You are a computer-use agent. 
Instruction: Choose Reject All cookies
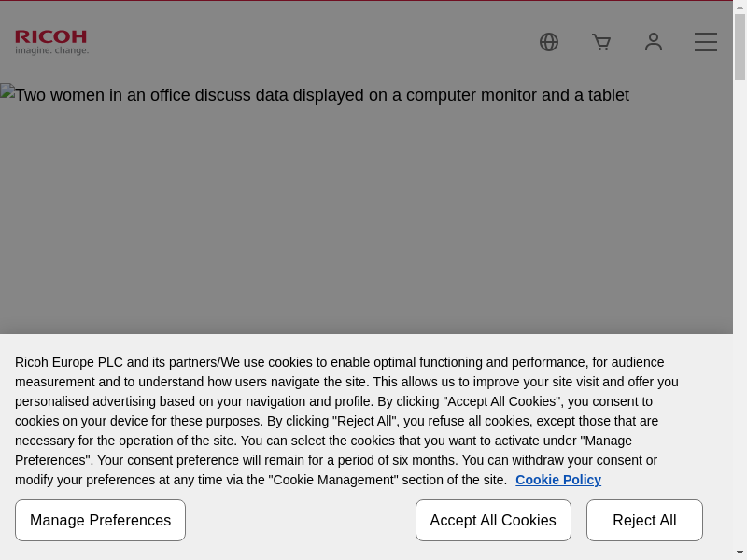[x=644, y=521]
